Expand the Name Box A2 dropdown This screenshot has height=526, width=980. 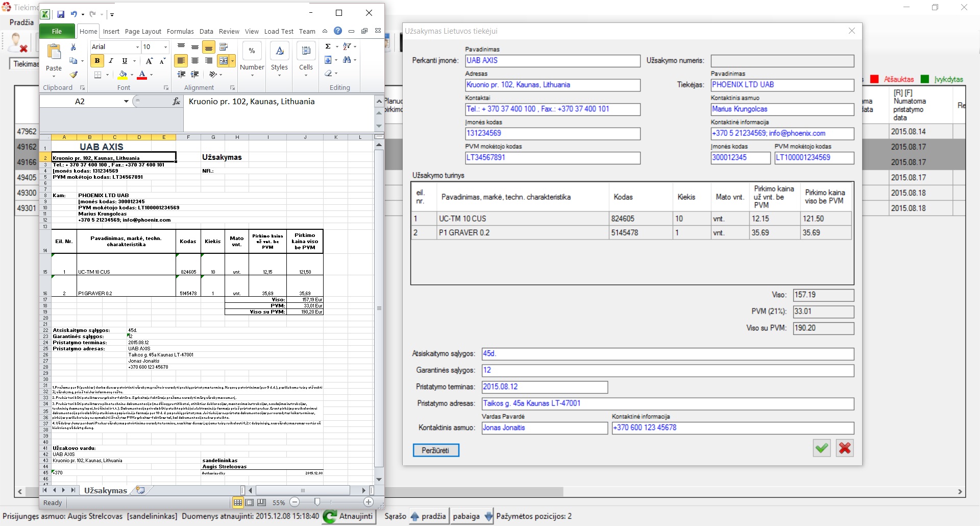click(x=126, y=102)
